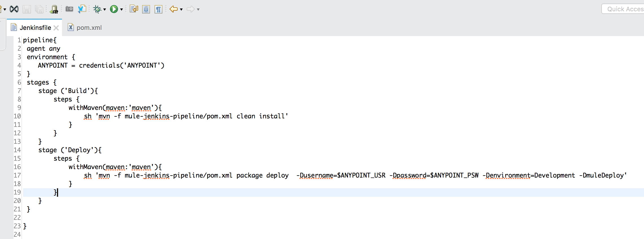Click the green Run button
This screenshot has height=239, width=644.
coord(114,9)
